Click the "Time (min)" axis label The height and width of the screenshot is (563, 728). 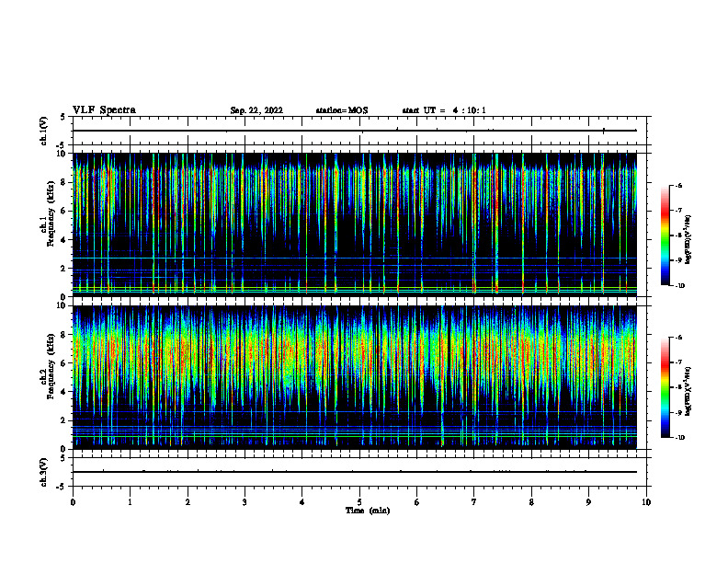[368, 511]
